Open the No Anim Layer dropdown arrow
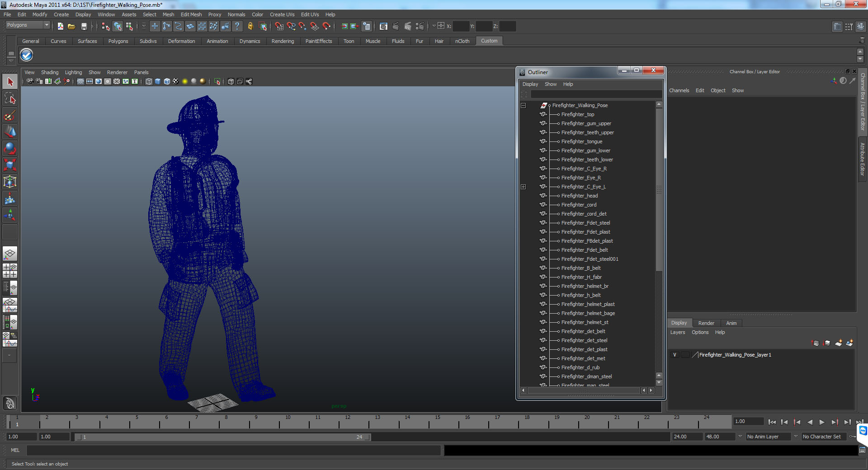 pyautogui.click(x=740, y=437)
